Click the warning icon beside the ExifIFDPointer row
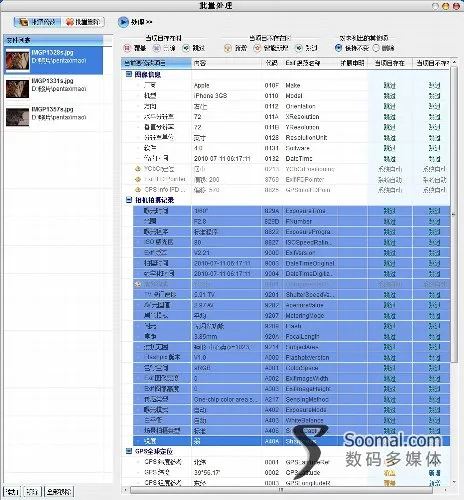Image resolution: width=464 pixels, height=500 pixels. [138, 179]
